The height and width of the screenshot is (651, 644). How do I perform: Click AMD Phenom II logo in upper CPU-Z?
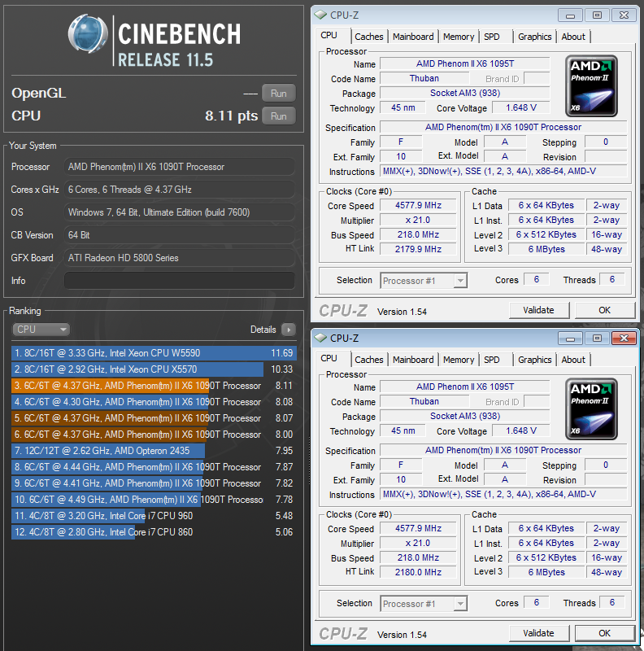pos(591,86)
